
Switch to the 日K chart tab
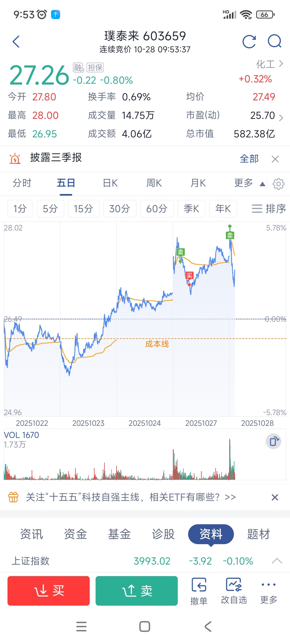(110, 183)
